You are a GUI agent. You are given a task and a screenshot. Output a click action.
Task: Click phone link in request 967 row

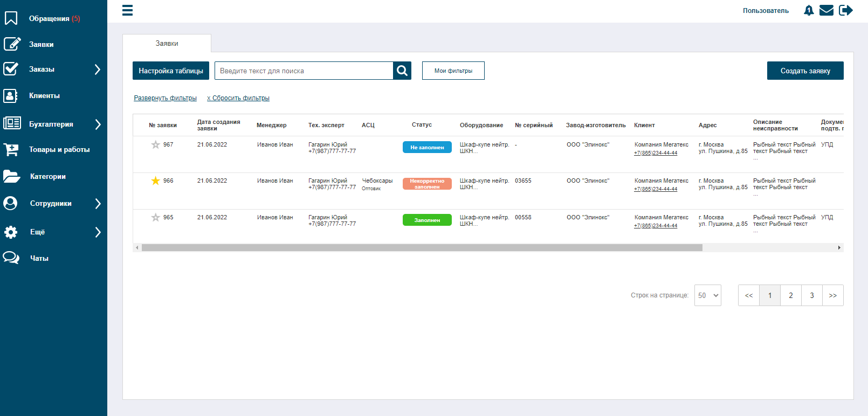[656, 153]
